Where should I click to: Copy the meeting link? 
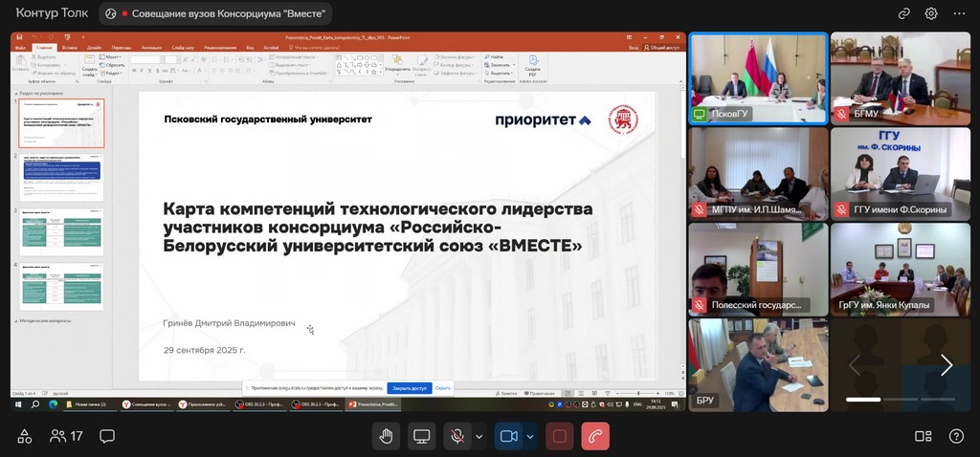(903, 14)
